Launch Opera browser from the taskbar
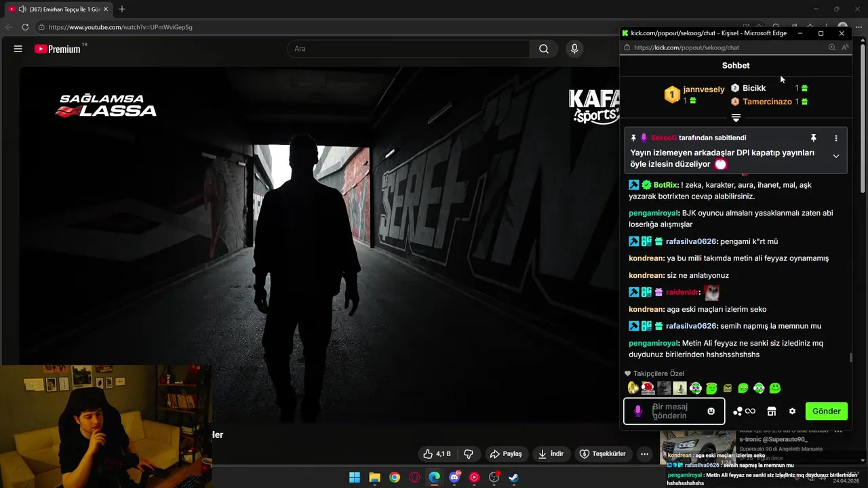868x488 pixels. (x=414, y=477)
